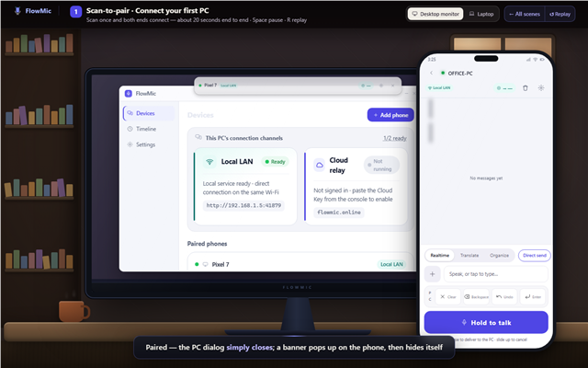
Task: Click the FlowMic microphone logo in the header
Action: [17, 11]
